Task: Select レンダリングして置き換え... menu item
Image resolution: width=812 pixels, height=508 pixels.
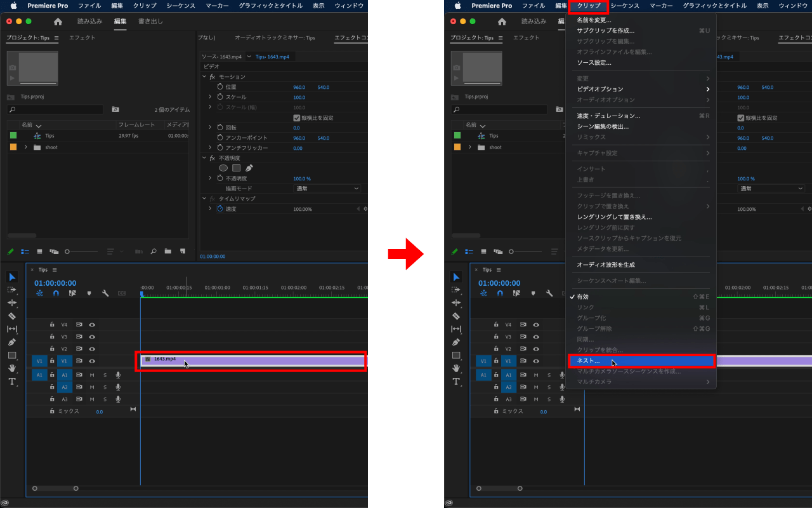Action: [641, 217]
